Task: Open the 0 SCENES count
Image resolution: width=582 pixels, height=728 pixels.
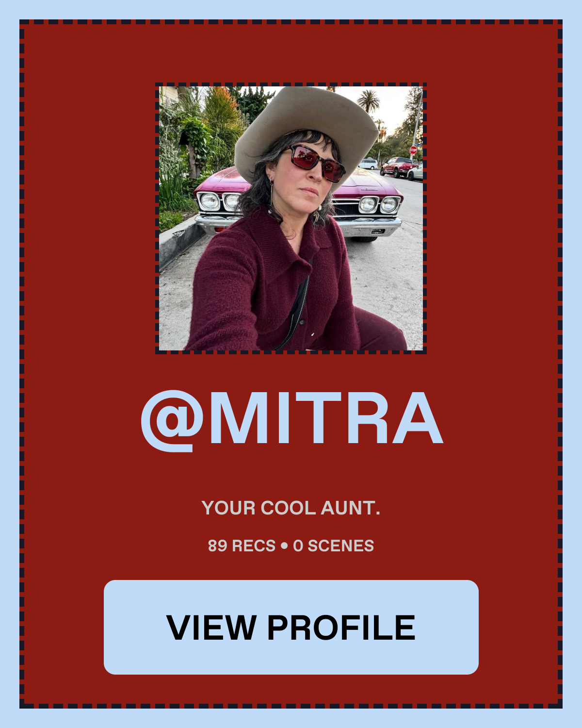Action: [x=334, y=546]
